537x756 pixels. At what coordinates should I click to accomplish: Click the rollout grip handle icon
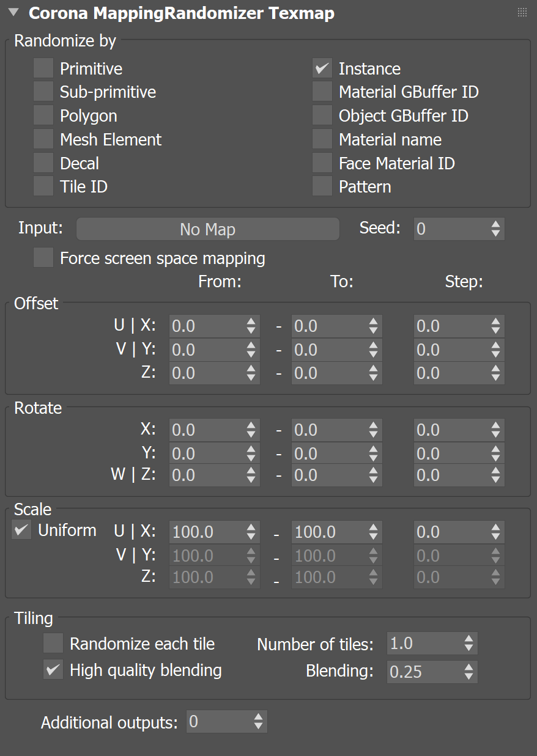point(522,12)
